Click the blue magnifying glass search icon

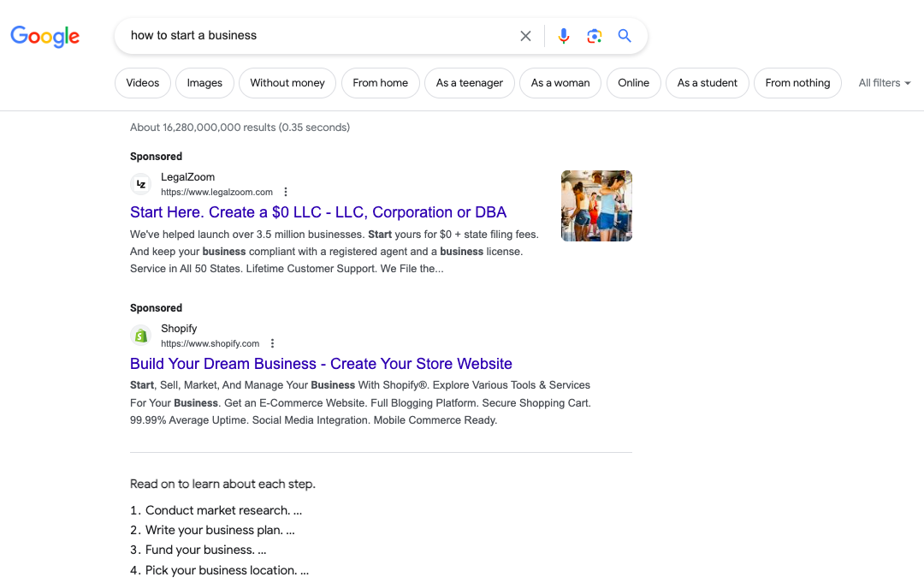coord(625,36)
